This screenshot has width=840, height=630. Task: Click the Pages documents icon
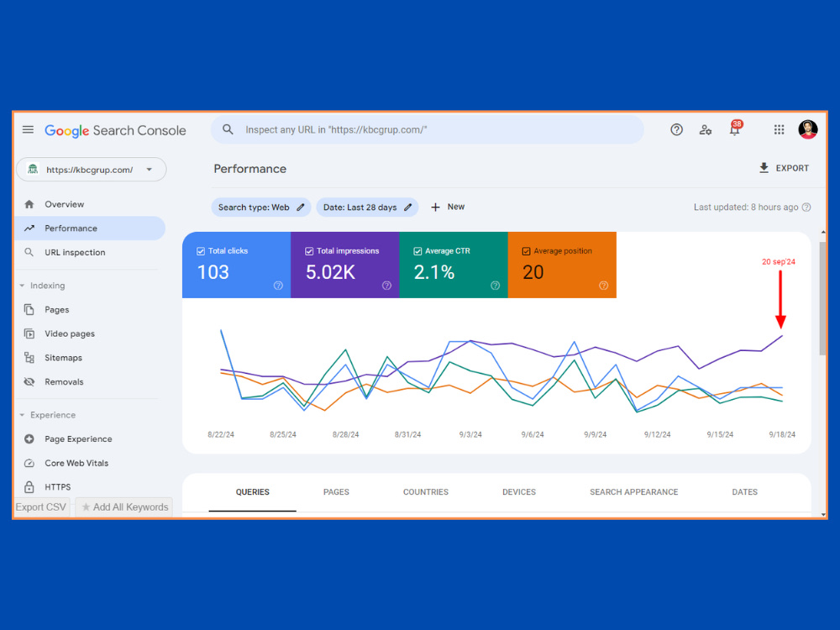click(29, 310)
